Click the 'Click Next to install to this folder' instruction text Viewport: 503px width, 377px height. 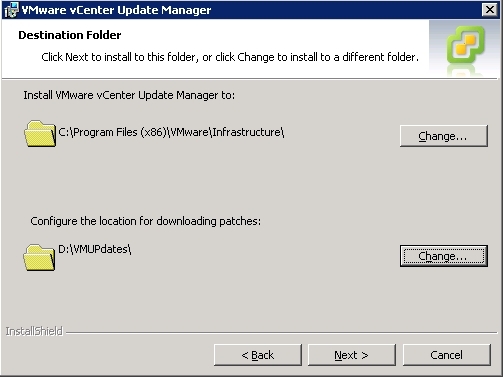(x=230, y=57)
